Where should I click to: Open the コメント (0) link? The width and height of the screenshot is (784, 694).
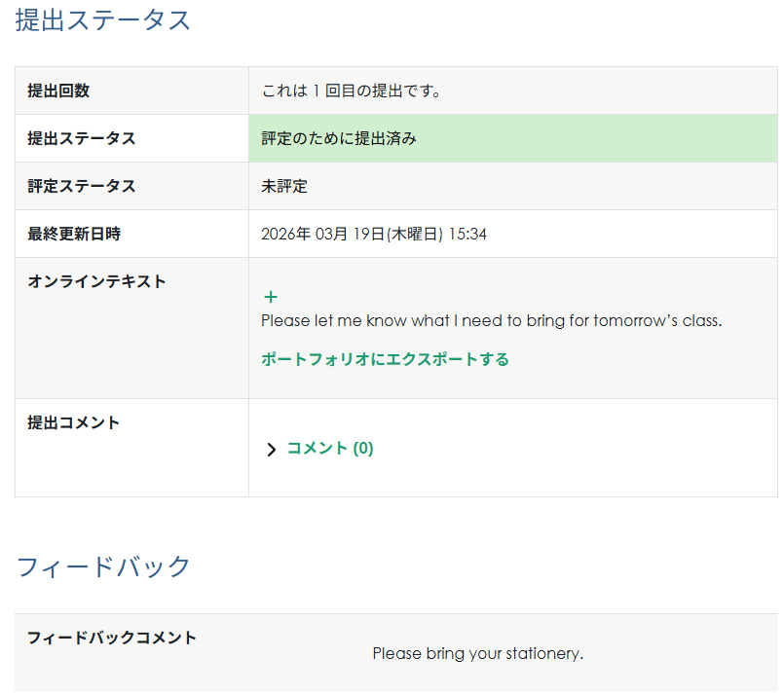pyautogui.click(x=329, y=449)
